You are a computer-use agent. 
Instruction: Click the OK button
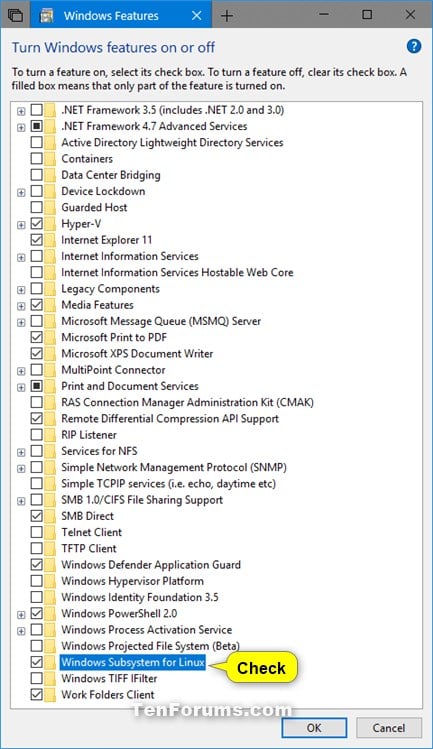314,728
